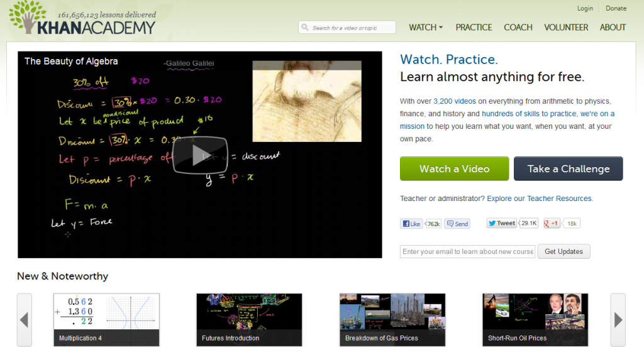Click the 29.1K tweet count
The width and height of the screenshot is (644, 355).
pyautogui.click(x=529, y=223)
